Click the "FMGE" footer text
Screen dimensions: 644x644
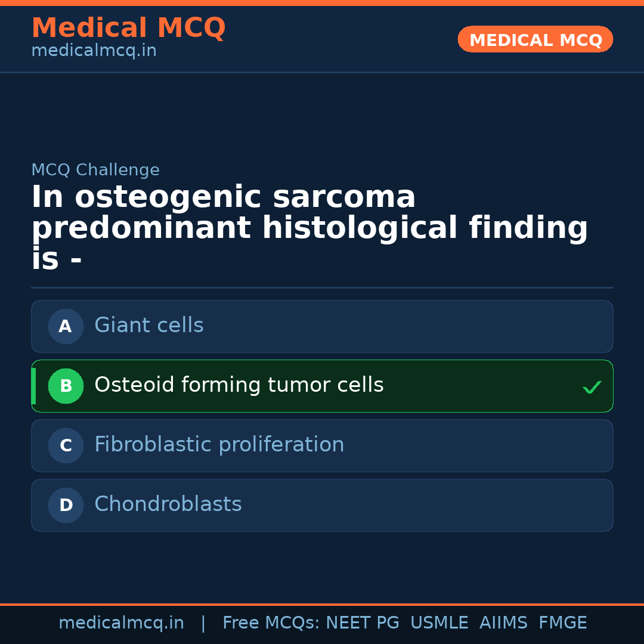(562, 623)
